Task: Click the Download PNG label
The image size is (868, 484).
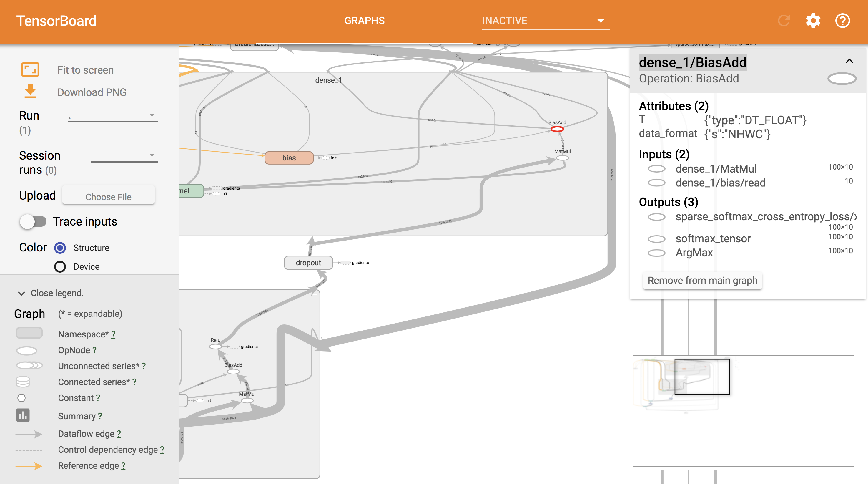Action: click(x=92, y=92)
